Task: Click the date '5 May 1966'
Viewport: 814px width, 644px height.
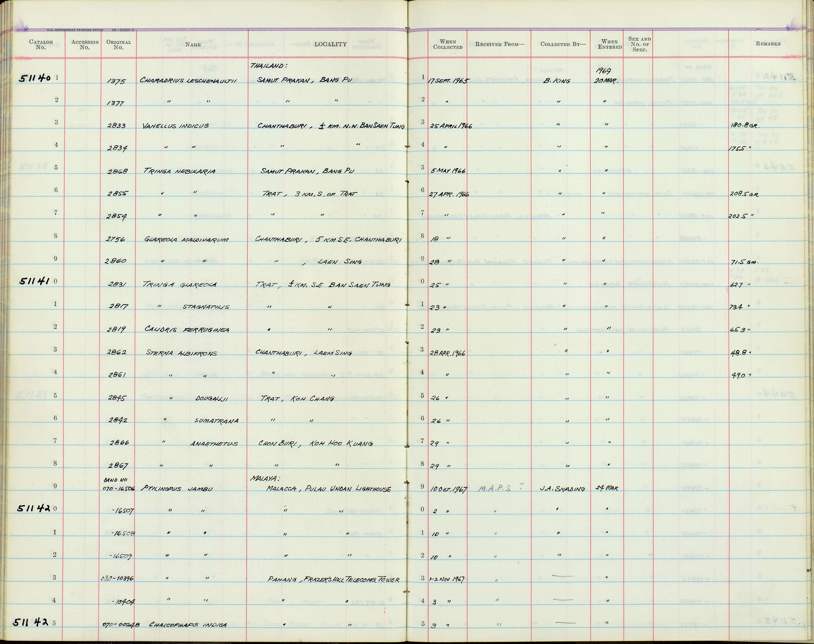Action: (448, 171)
